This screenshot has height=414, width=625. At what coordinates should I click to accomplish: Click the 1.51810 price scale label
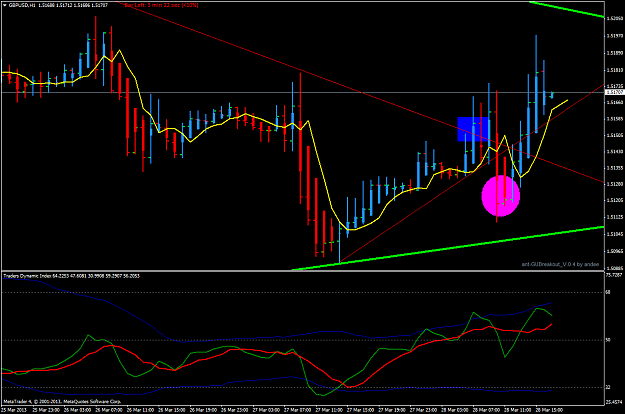click(x=615, y=70)
